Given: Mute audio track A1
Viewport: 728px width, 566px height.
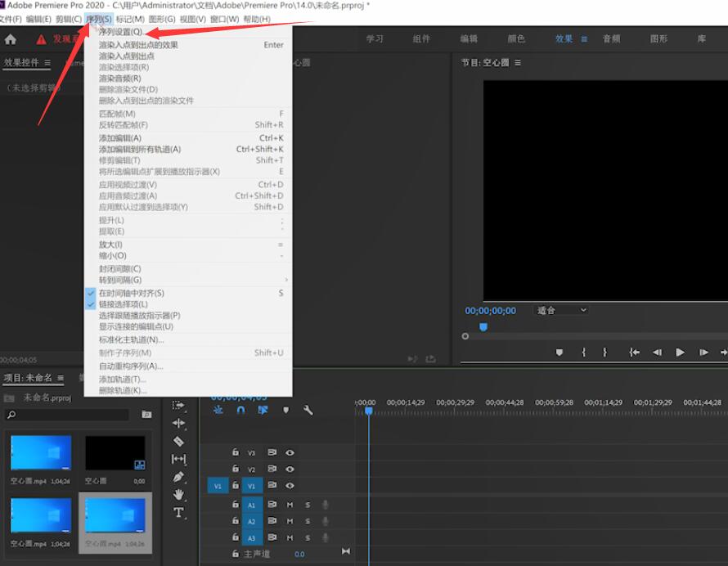Looking at the screenshot, I should (x=290, y=505).
